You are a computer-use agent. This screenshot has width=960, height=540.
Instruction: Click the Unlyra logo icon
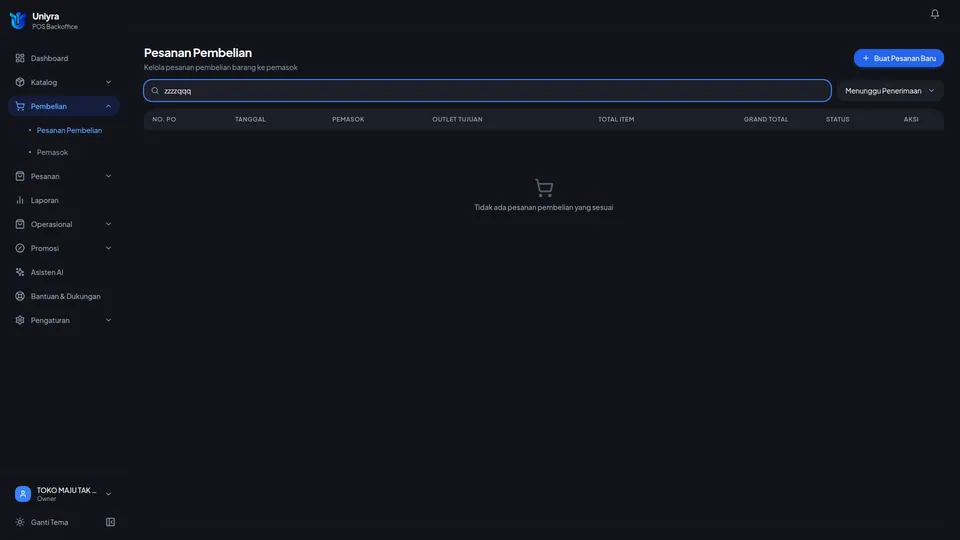coord(18,20)
